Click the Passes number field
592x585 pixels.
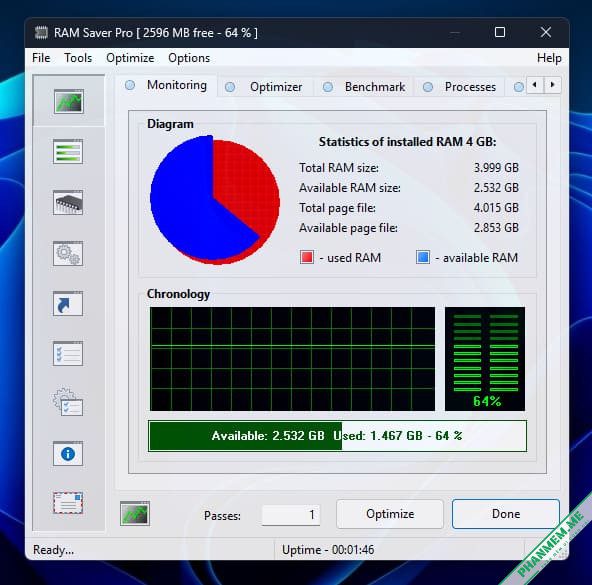[x=291, y=515]
